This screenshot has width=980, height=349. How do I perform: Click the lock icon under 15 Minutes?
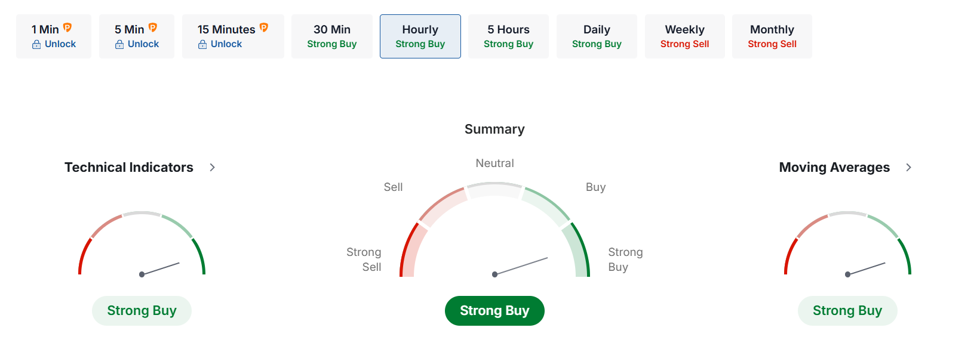(x=202, y=44)
